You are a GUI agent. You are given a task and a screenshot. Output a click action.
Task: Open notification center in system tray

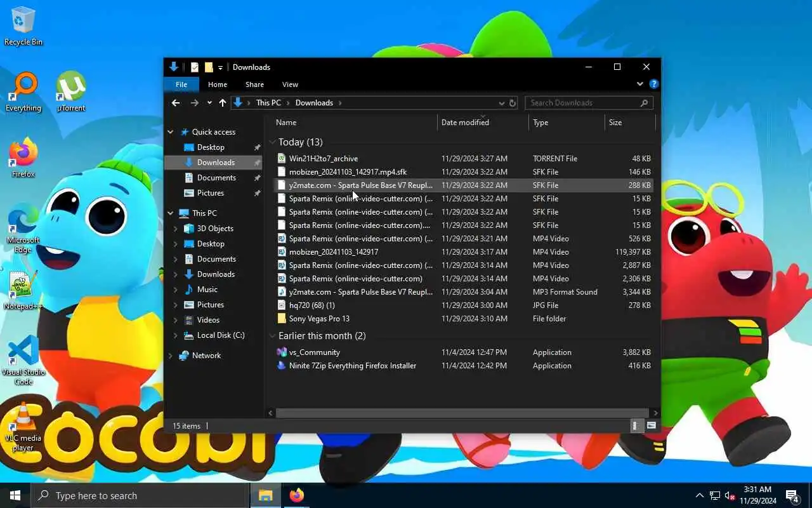point(792,495)
